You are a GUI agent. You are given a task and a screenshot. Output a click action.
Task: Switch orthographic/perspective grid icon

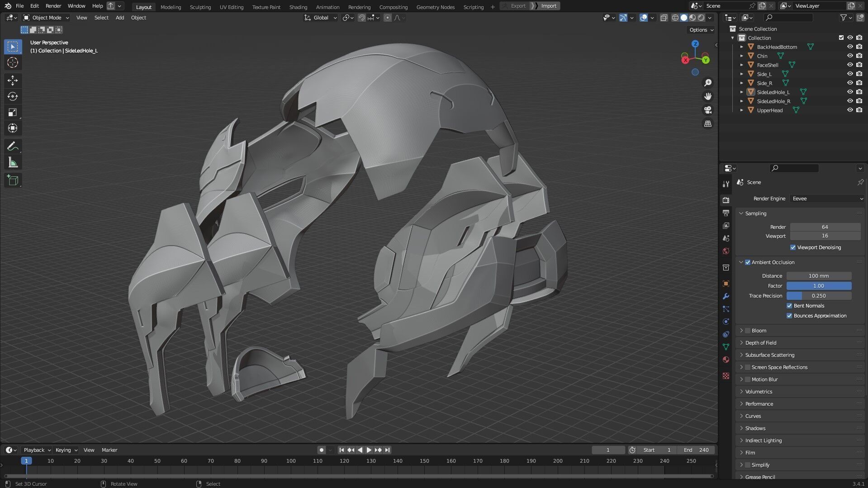click(x=708, y=123)
